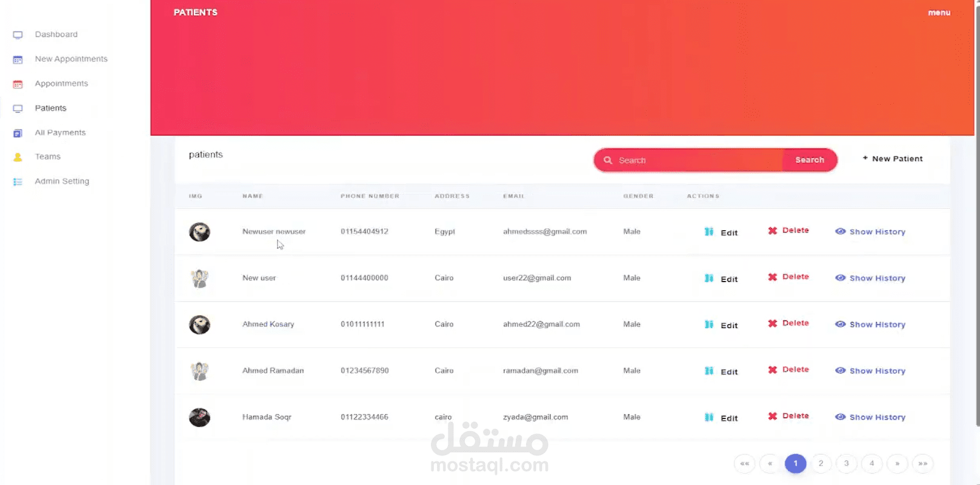
Task: Jump to first page with «« button
Action: coord(744,463)
